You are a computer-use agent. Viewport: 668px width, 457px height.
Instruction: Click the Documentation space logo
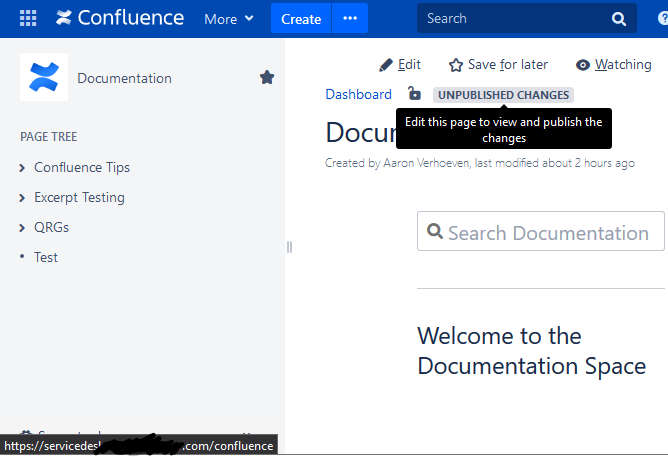tap(44, 77)
